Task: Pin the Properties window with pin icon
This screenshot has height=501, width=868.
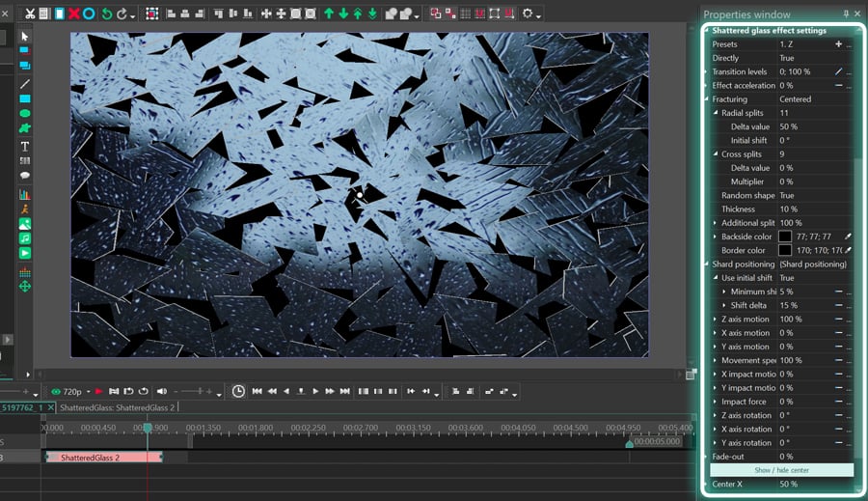Action: pyautogui.click(x=846, y=14)
